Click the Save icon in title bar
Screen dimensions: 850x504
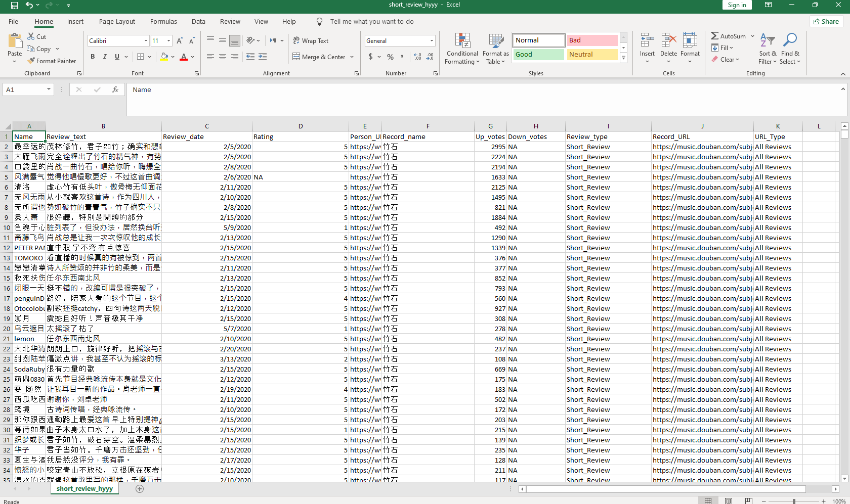coord(14,5)
